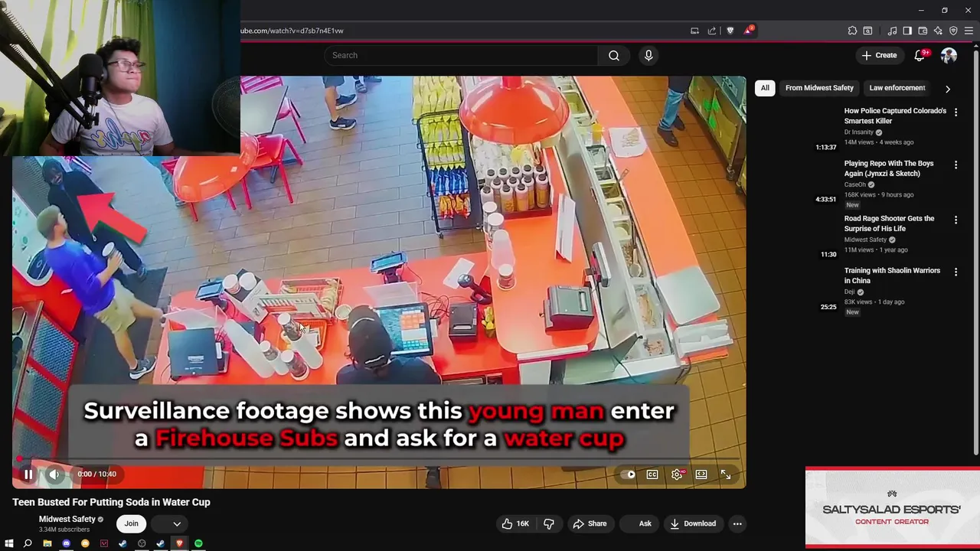Click the install app icon in address bar
Screen dimensions: 980x551
[x=694, y=31]
